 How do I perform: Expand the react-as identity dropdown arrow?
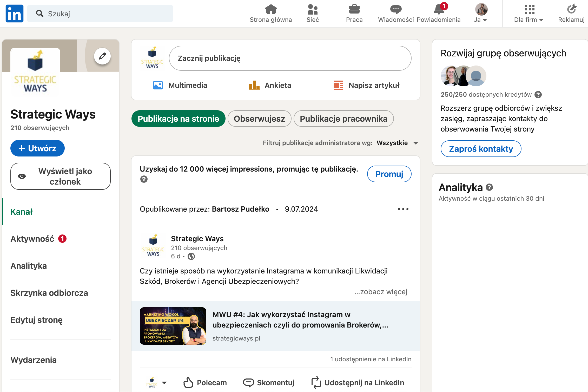coord(164,383)
